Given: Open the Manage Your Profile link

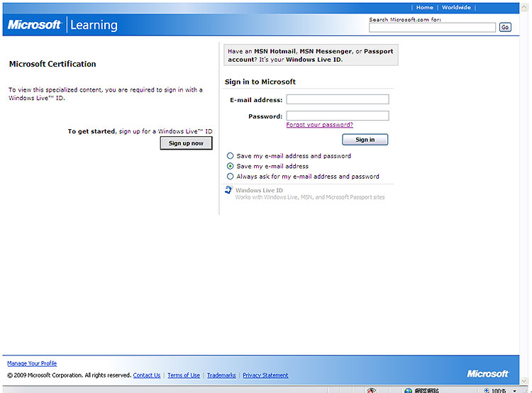Looking at the screenshot, I should pyautogui.click(x=32, y=363).
